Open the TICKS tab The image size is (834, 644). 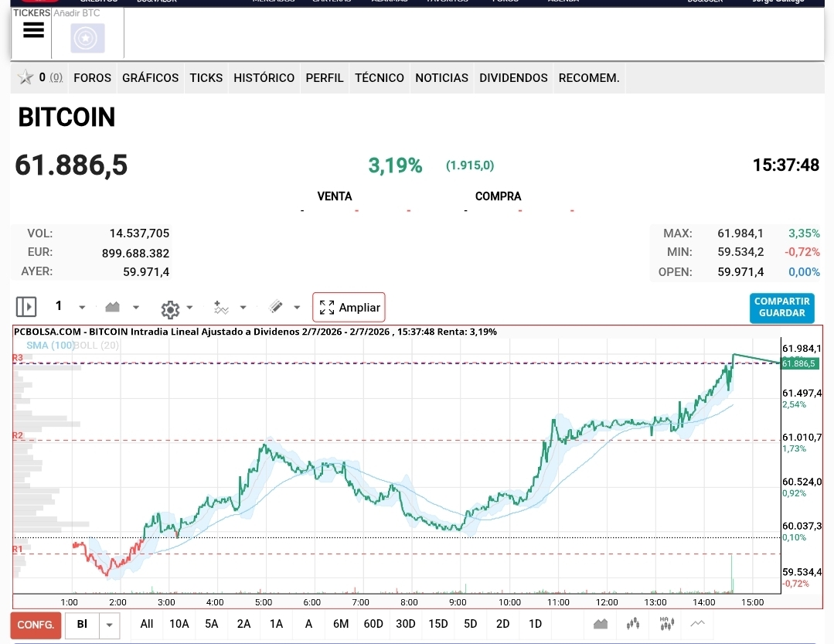click(206, 78)
